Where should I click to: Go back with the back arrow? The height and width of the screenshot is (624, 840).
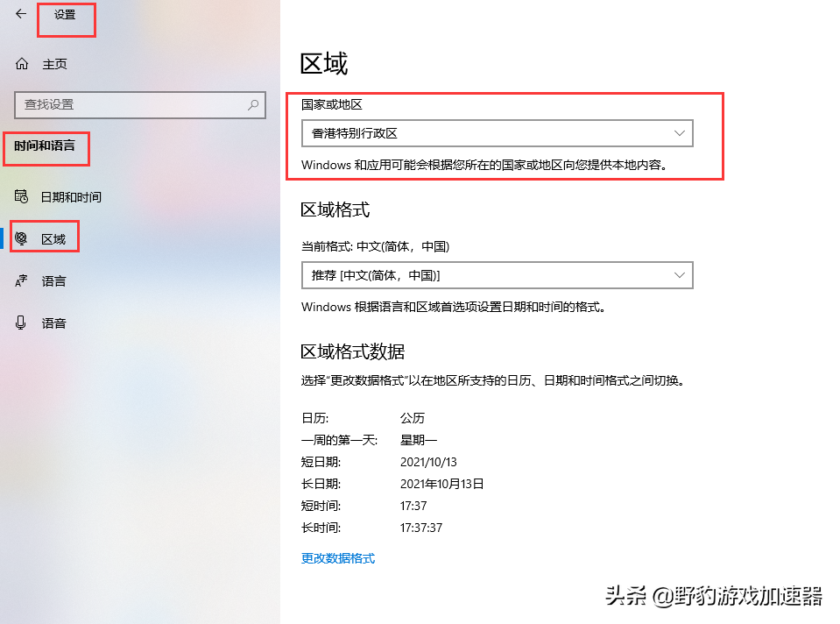click(x=21, y=14)
